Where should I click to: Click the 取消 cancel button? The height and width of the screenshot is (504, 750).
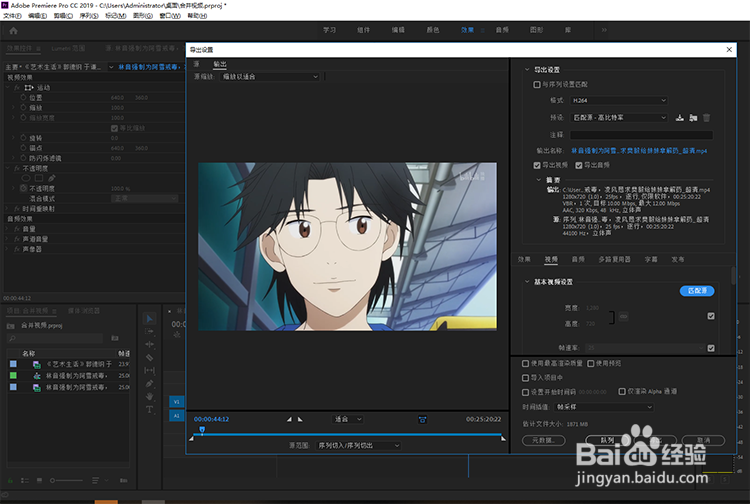click(x=704, y=440)
